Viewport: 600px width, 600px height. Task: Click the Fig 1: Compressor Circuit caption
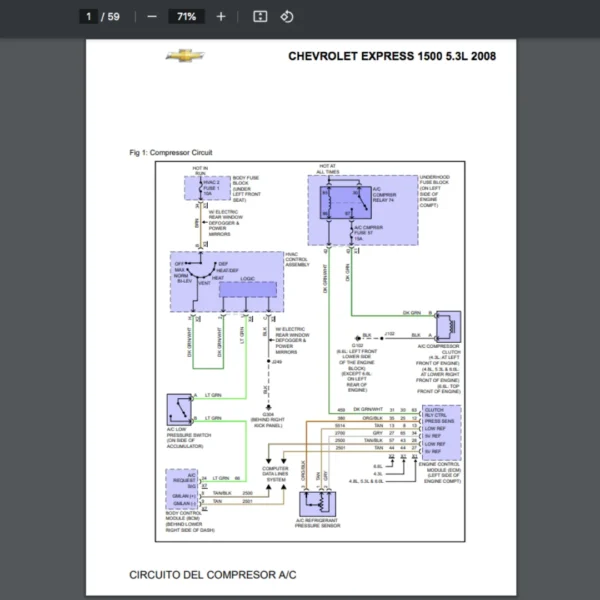[x=171, y=152]
